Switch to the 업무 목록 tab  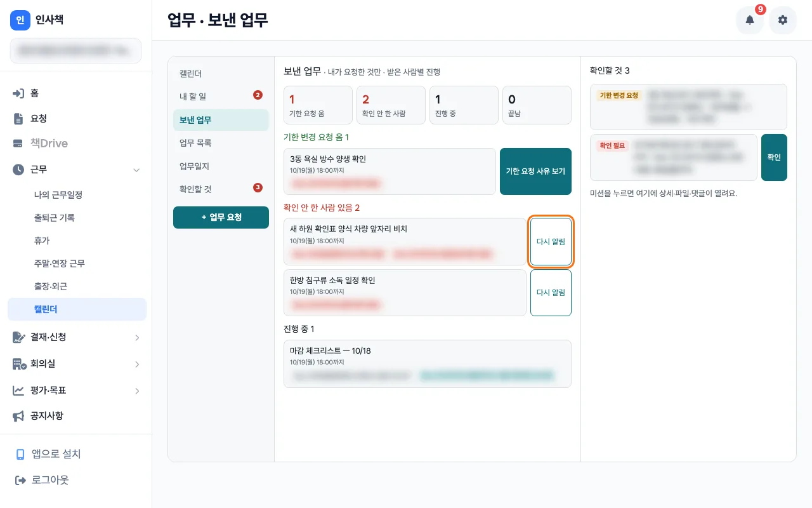point(221,143)
